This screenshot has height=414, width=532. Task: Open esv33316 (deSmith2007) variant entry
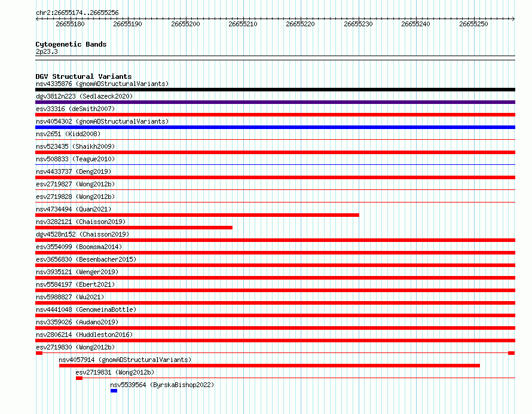pos(75,109)
